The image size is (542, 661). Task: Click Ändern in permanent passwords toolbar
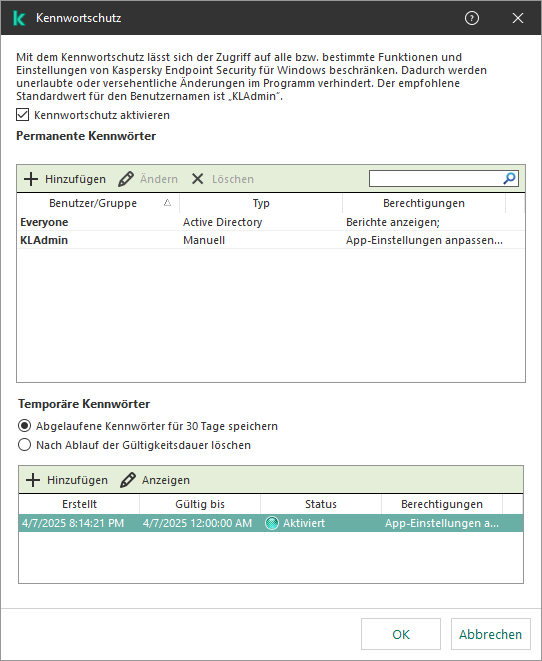(148, 179)
